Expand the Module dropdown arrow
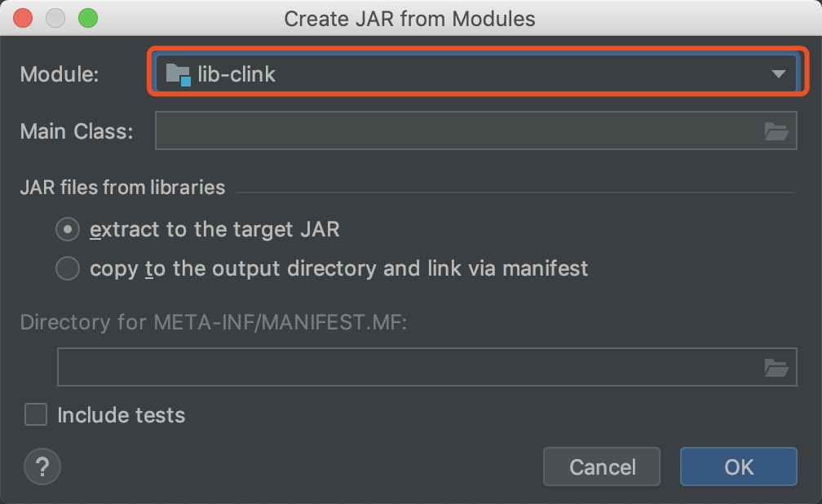The image size is (822, 504). (778, 74)
